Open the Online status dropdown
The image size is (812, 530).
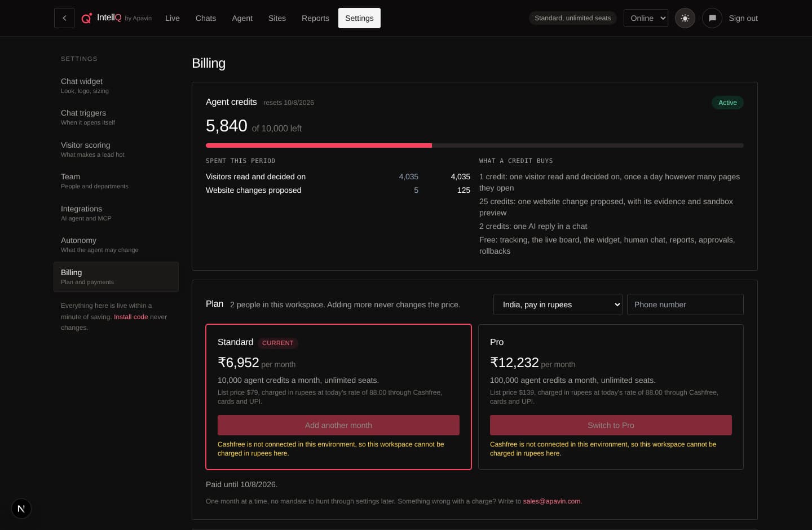(x=646, y=18)
